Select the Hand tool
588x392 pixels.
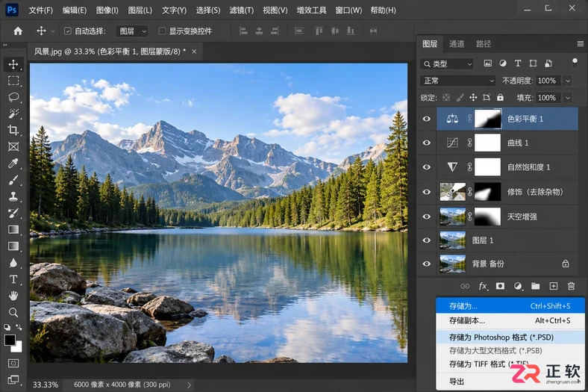(x=13, y=296)
